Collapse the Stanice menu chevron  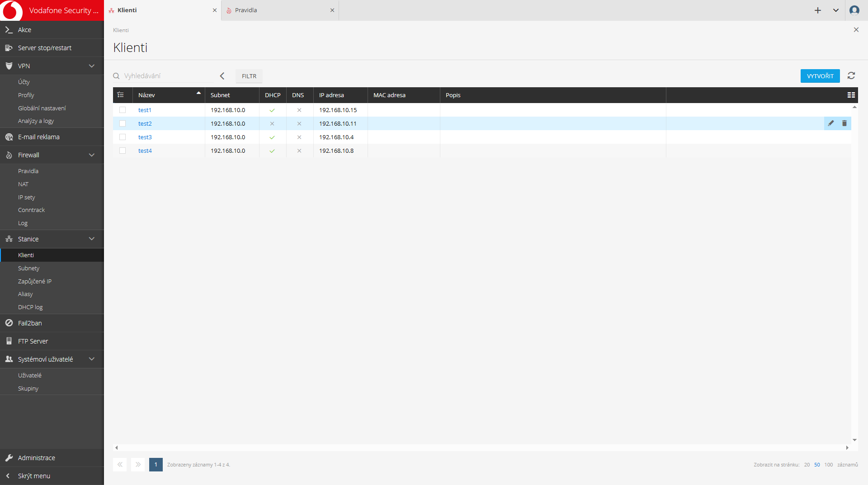[x=92, y=239]
